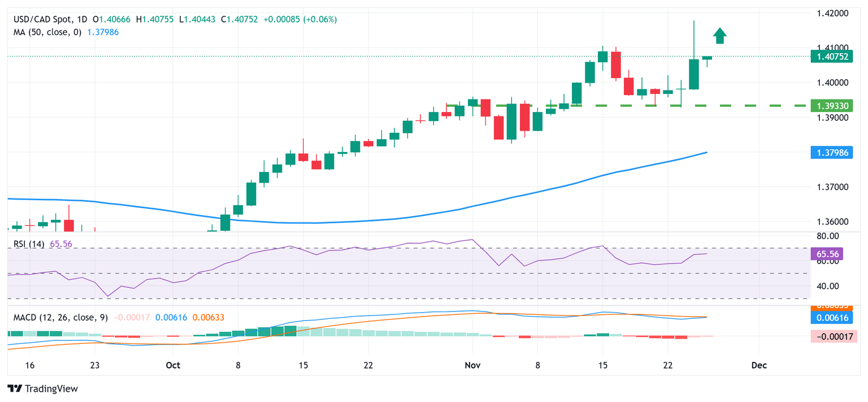The height and width of the screenshot is (402, 868).
Task: Click the blue 1.37986 moving average tag
Action: tap(831, 152)
